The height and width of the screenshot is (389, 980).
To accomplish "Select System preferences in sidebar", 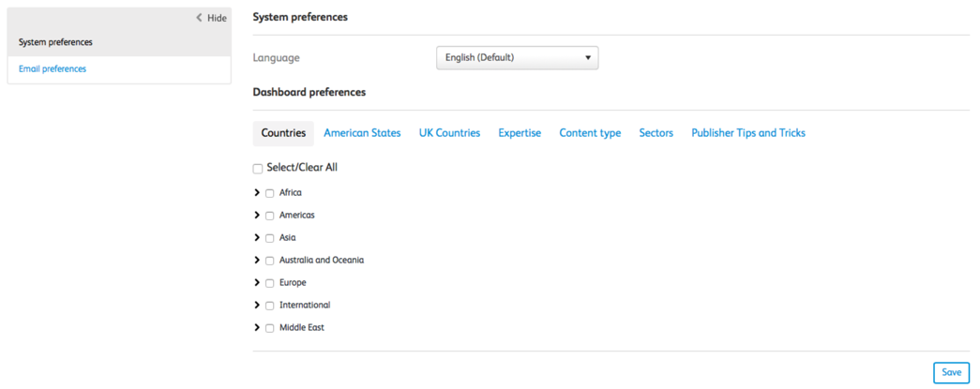I will [x=55, y=42].
